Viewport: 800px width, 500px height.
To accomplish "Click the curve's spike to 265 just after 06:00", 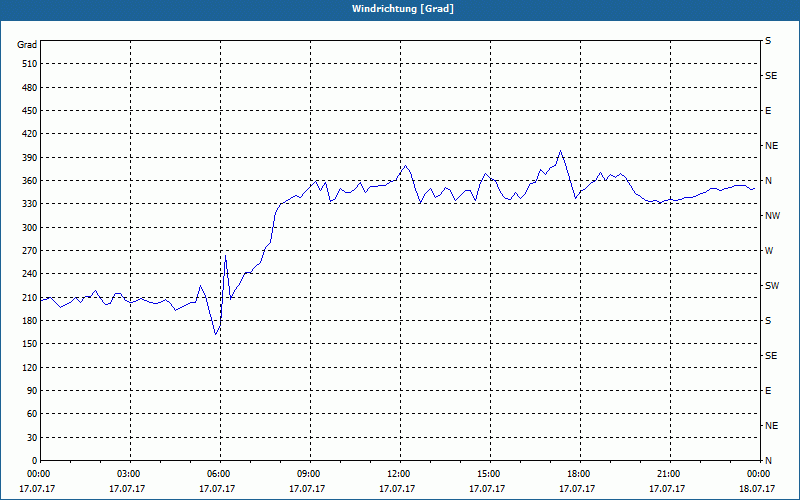I will 226,256.
